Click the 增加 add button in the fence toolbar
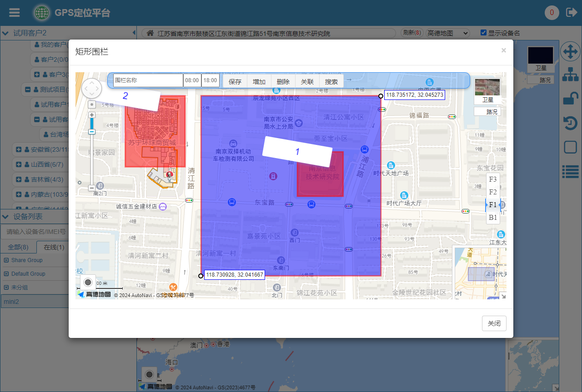This screenshot has height=392, width=582. (x=259, y=82)
